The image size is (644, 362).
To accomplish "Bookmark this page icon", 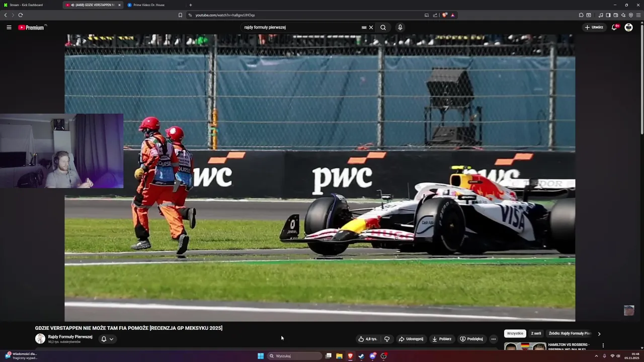I will 180,15.
